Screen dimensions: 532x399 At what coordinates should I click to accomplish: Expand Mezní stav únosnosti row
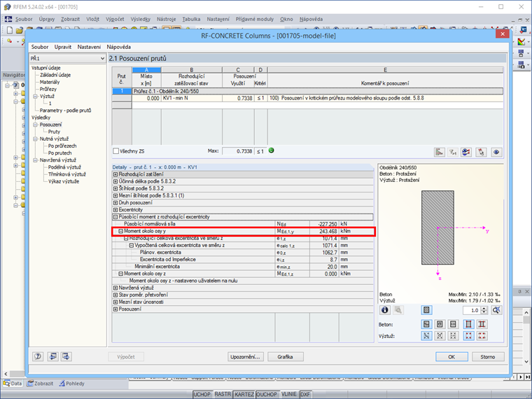tap(115, 302)
